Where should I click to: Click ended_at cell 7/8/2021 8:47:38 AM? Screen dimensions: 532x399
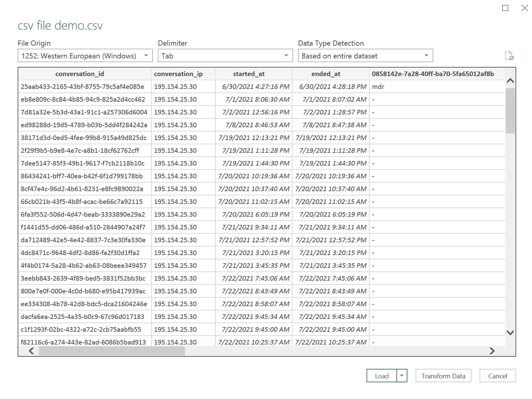[x=331, y=125]
